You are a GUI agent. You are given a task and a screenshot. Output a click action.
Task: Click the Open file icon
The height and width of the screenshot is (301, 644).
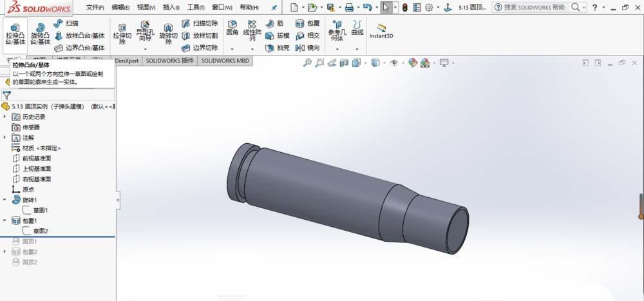(312, 7)
